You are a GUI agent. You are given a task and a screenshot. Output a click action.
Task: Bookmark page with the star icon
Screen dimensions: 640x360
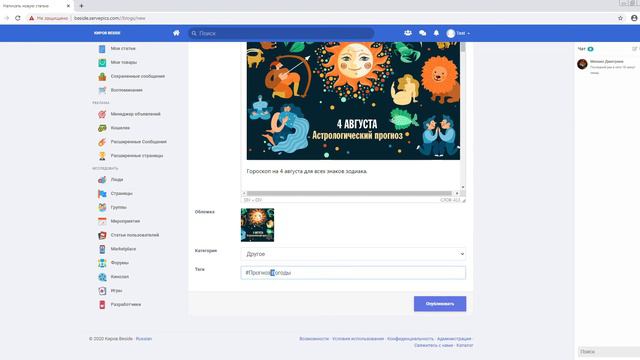click(x=620, y=18)
